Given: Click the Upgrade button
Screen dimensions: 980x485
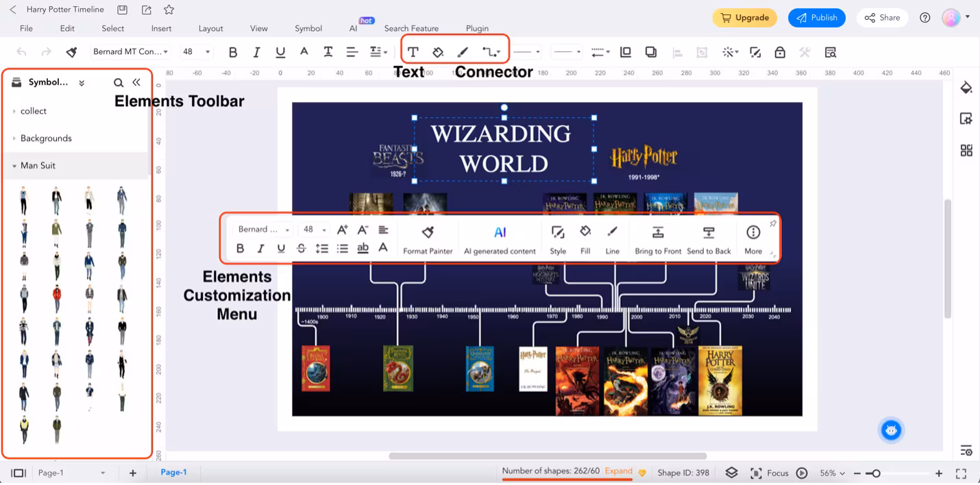Looking at the screenshot, I should click(745, 18).
